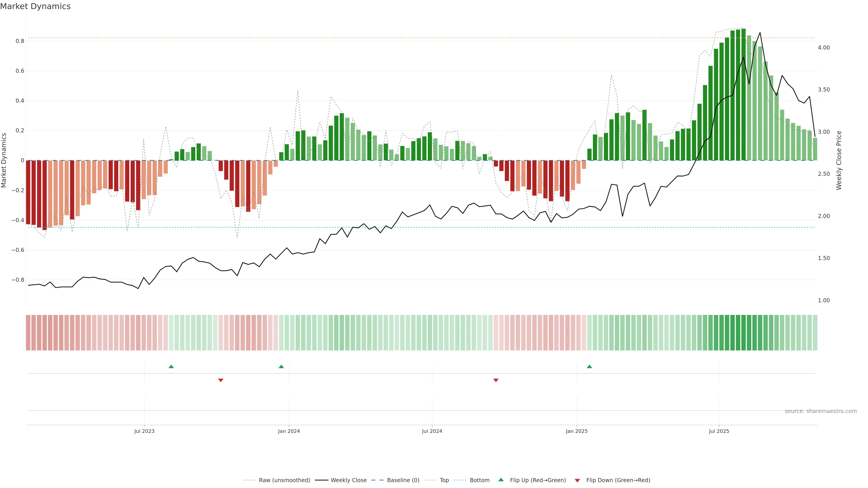Click the Flip Down legend triangle icon
Screen dimensions: 868x488
(577, 481)
